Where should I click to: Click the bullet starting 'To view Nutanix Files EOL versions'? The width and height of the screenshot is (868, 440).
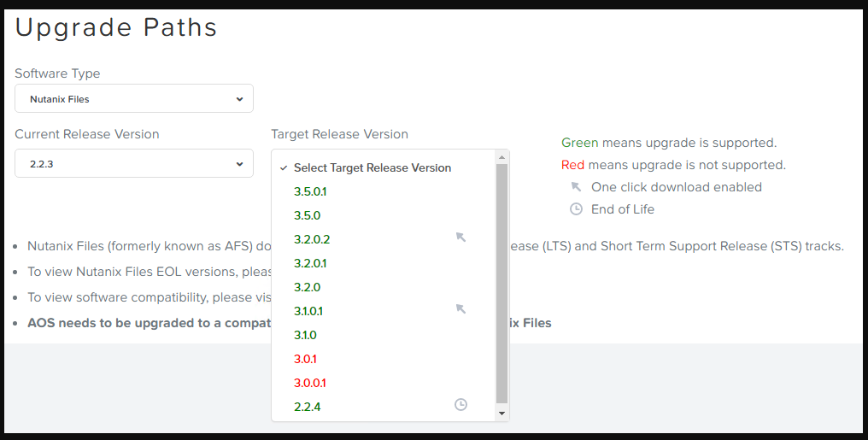coord(150,272)
